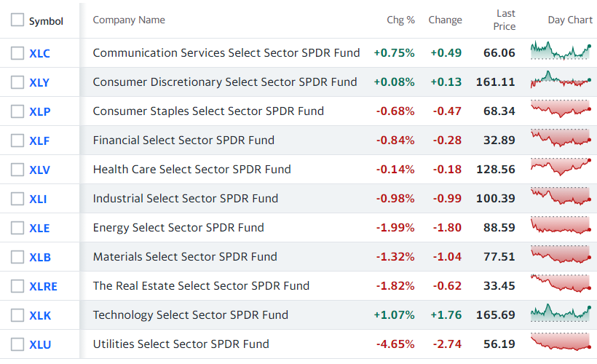Follow the XLB symbol link
Screen dimensions: 597x364
39,257
